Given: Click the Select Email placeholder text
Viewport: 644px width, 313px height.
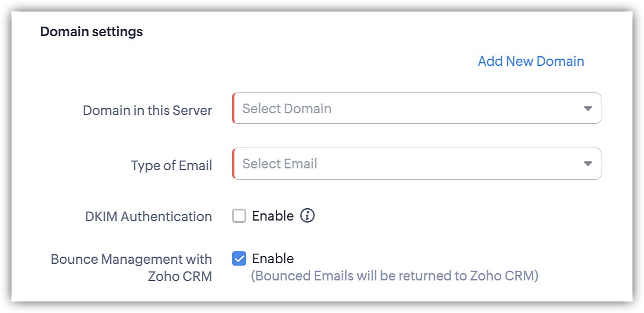Looking at the screenshot, I should click(280, 164).
